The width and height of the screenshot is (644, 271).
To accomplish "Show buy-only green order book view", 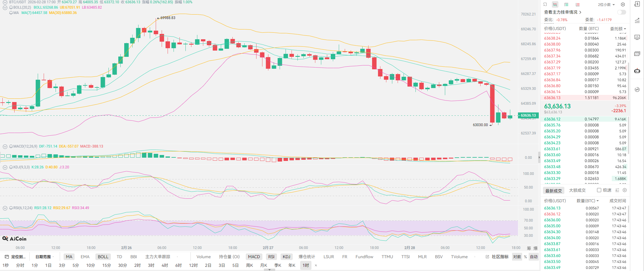I will (x=566, y=4).
